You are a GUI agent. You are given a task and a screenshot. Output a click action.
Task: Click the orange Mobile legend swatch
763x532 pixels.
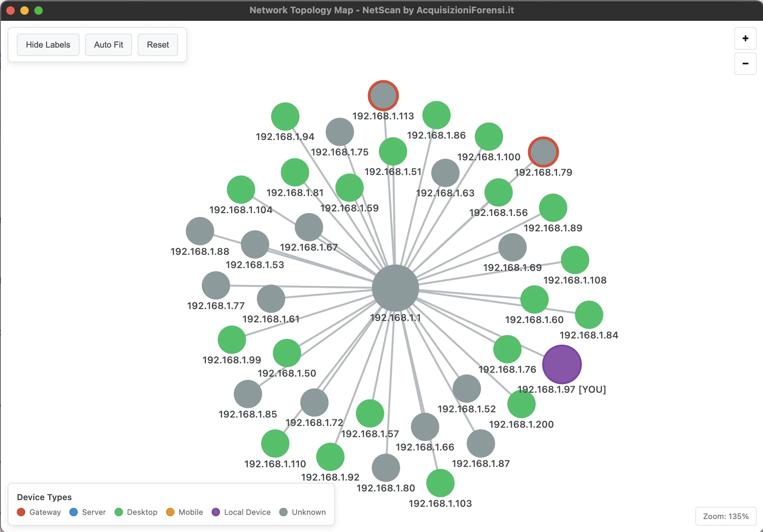(x=170, y=512)
